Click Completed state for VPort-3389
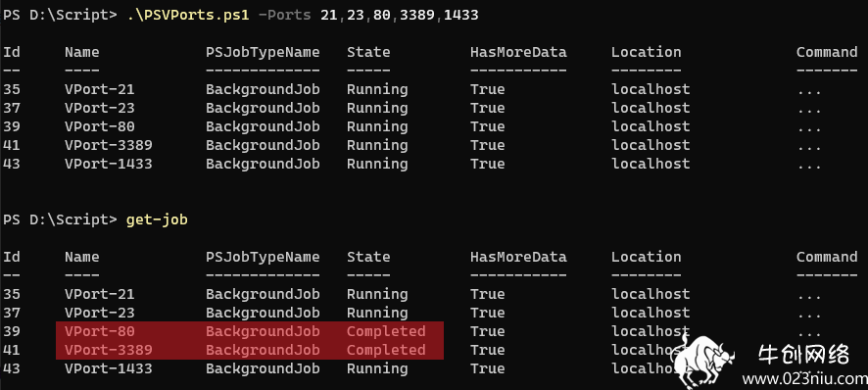 click(x=386, y=350)
